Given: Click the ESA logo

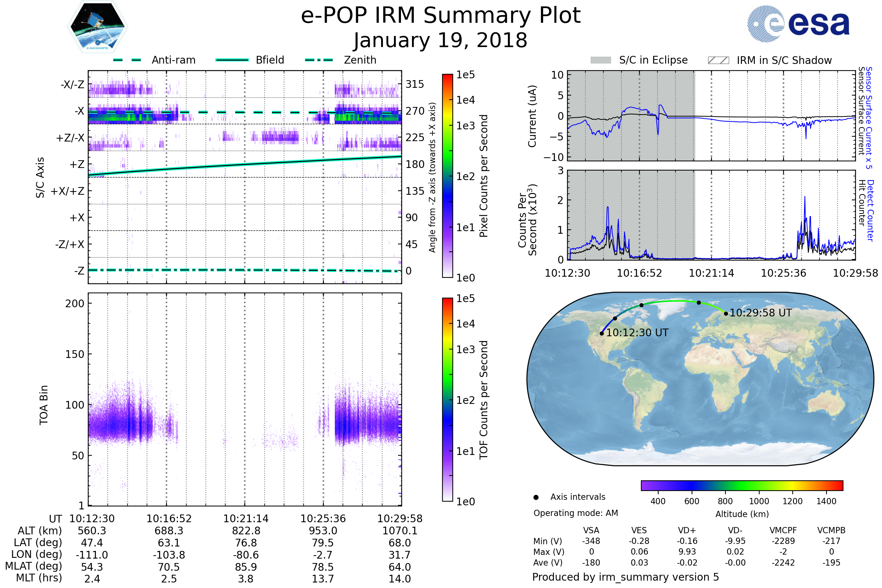Looking at the screenshot, I should (x=798, y=24).
